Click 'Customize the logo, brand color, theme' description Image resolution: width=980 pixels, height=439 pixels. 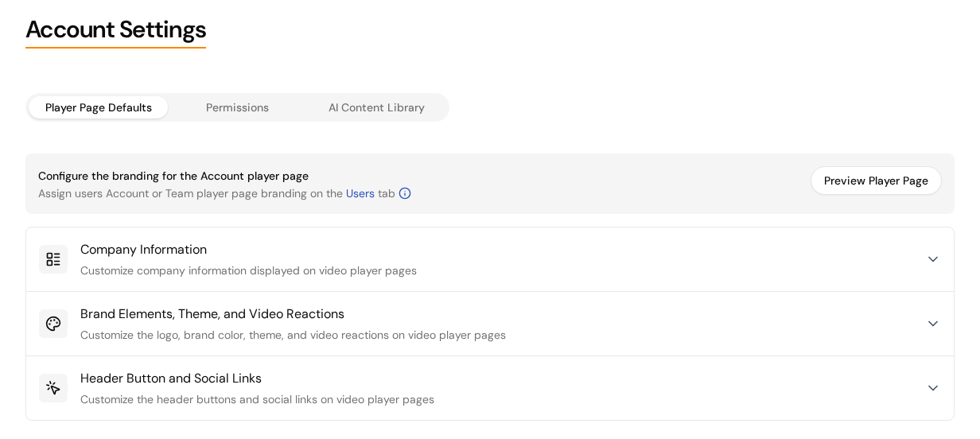(293, 335)
